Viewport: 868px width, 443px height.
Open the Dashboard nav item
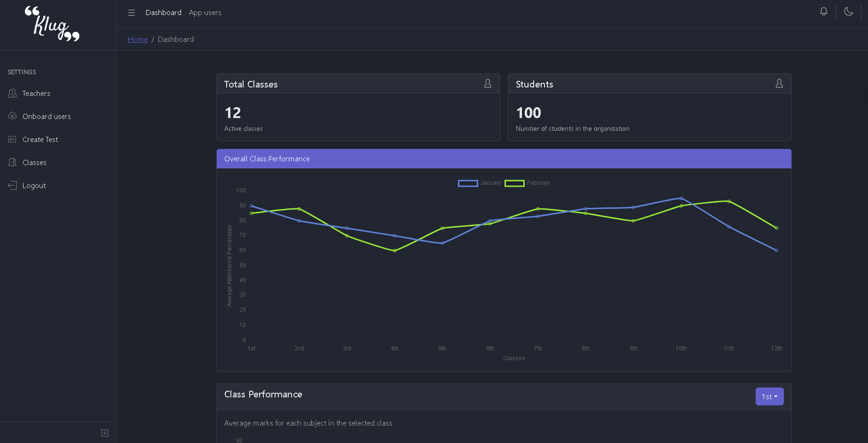click(164, 13)
